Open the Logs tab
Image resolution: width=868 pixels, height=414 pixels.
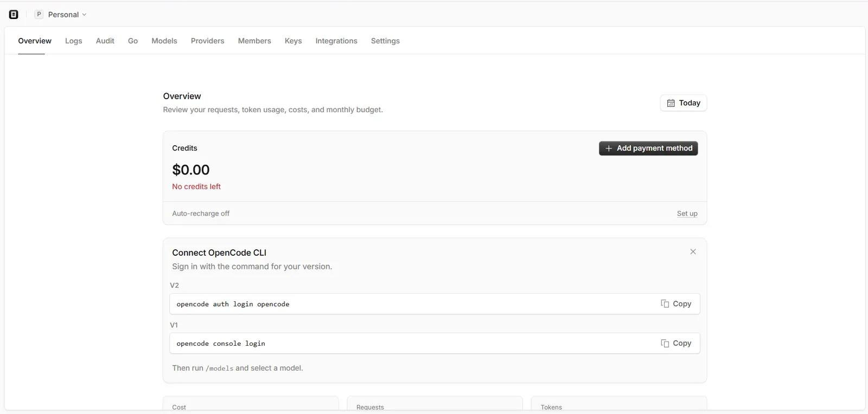(x=74, y=41)
